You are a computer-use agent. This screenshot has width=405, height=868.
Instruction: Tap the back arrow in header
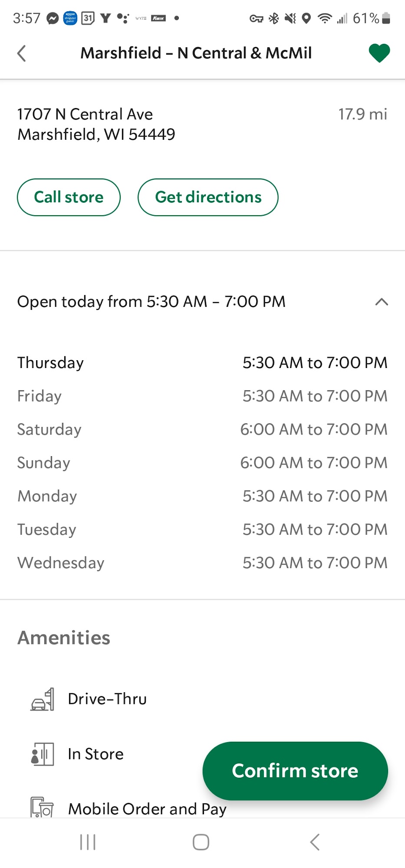pyautogui.click(x=22, y=54)
